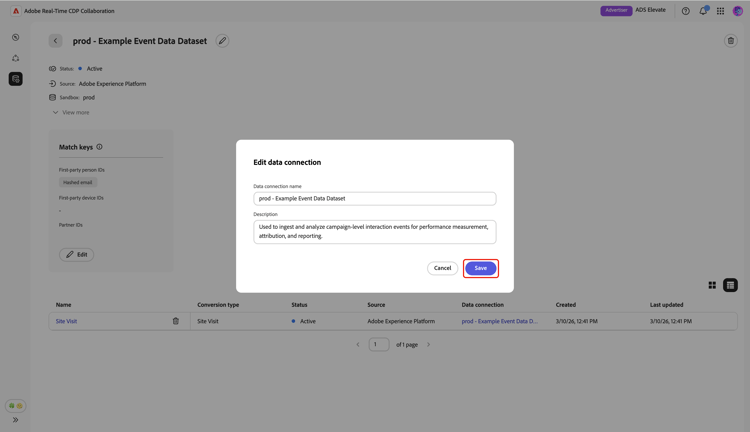750x432 pixels.
Task: Click the pencil icon beside the dataset title
Action: (x=222, y=41)
